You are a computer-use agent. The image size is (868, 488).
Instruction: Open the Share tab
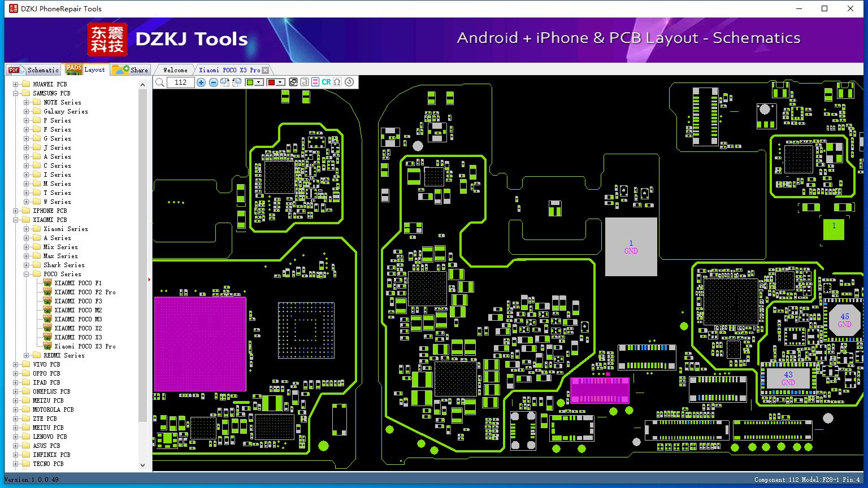click(130, 70)
